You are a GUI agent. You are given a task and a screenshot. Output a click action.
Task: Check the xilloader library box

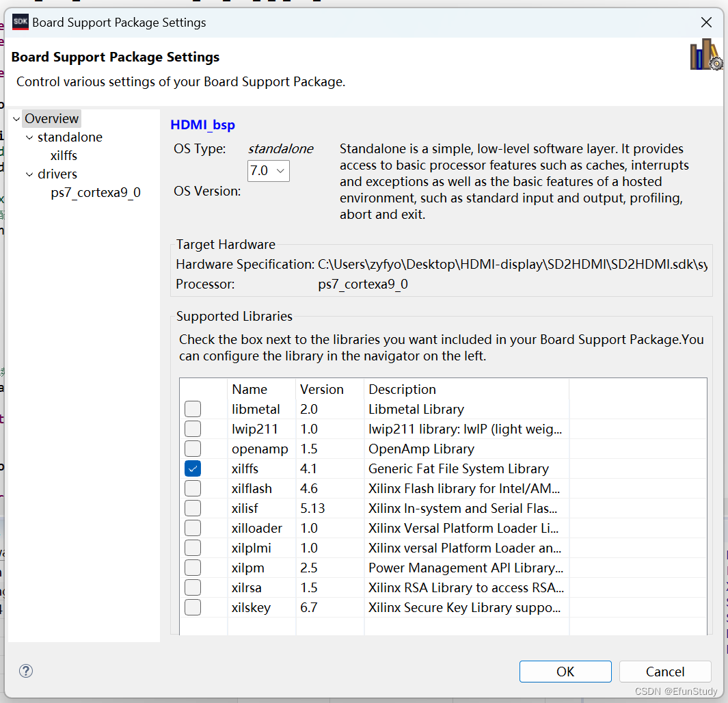pyautogui.click(x=193, y=528)
